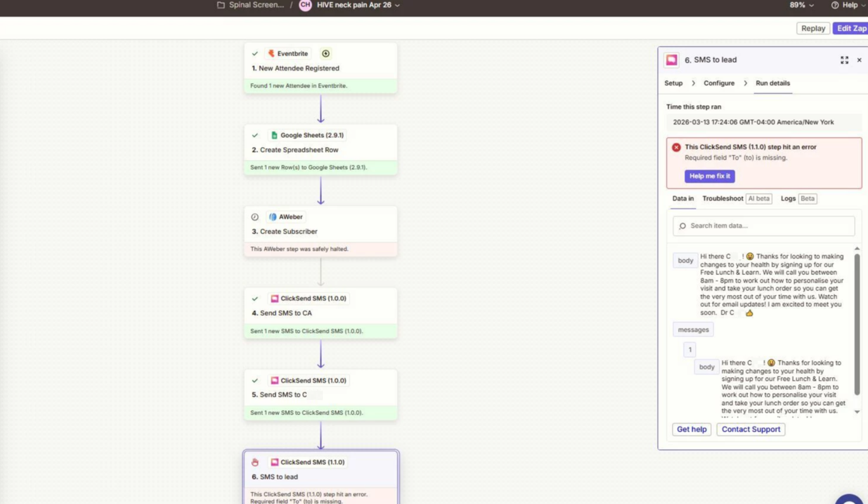The image size is (868, 504).
Task: Go to the Configure step tab
Action: pyautogui.click(x=718, y=83)
